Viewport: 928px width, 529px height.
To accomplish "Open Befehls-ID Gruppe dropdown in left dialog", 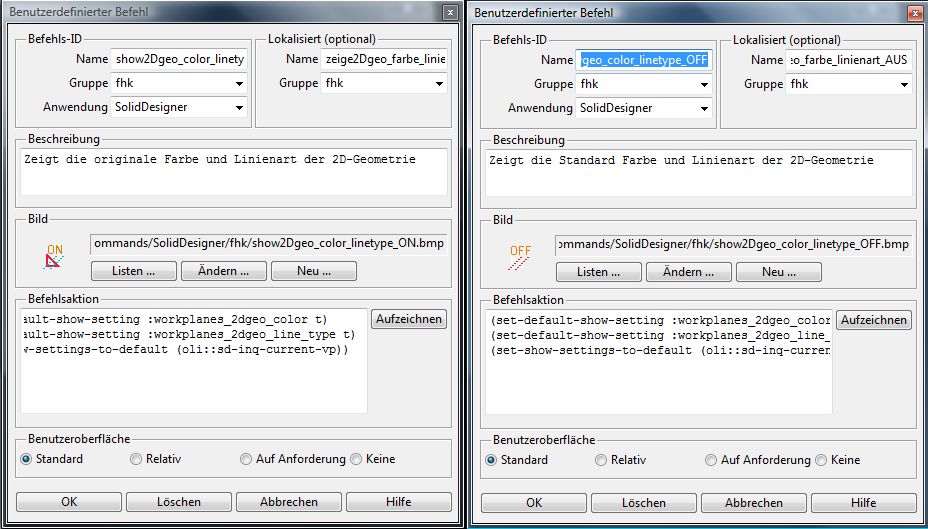I will 178,83.
